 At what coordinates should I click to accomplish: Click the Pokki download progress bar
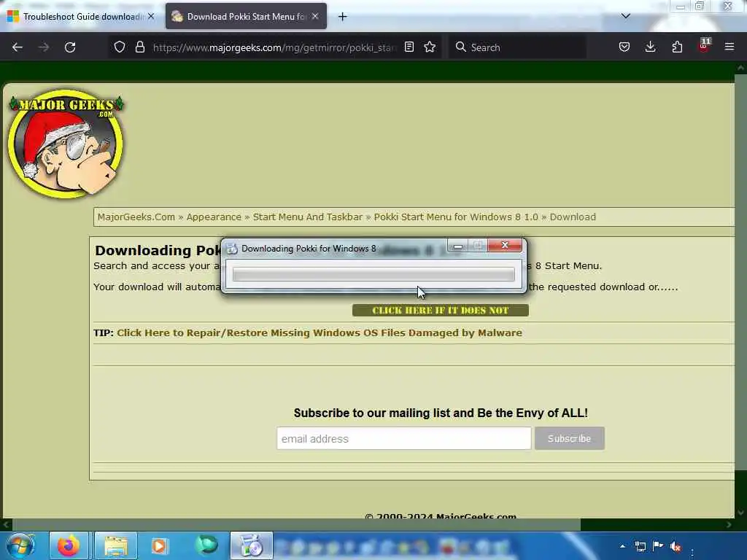coord(373,274)
